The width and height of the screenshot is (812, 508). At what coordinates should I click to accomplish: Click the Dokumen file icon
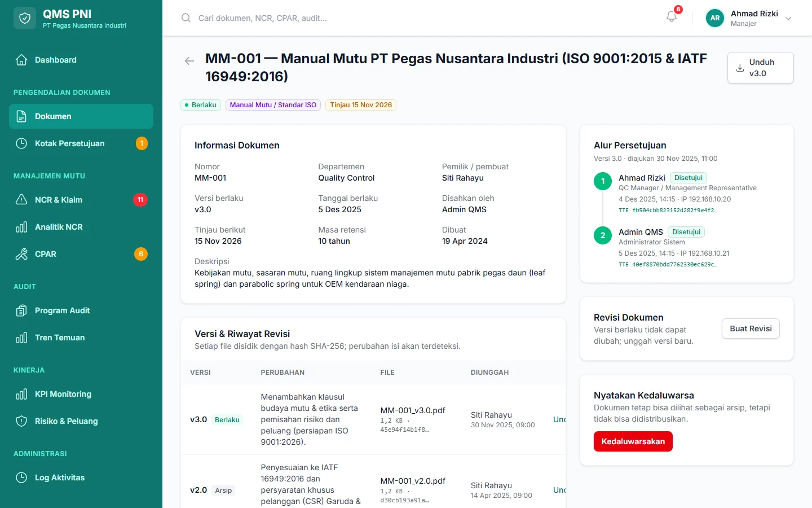click(x=21, y=116)
